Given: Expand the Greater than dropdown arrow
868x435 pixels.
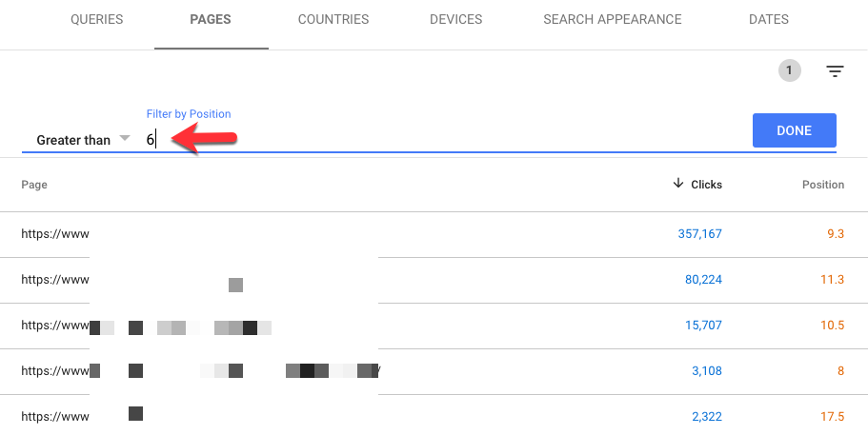Looking at the screenshot, I should 125,138.
